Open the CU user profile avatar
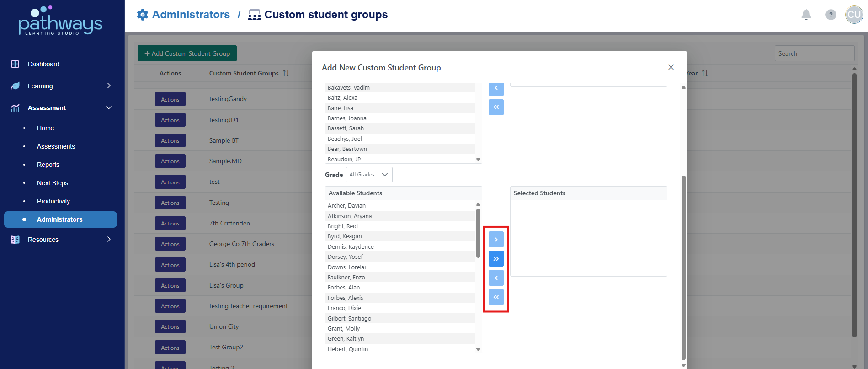The width and height of the screenshot is (868, 369). (853, 15)
